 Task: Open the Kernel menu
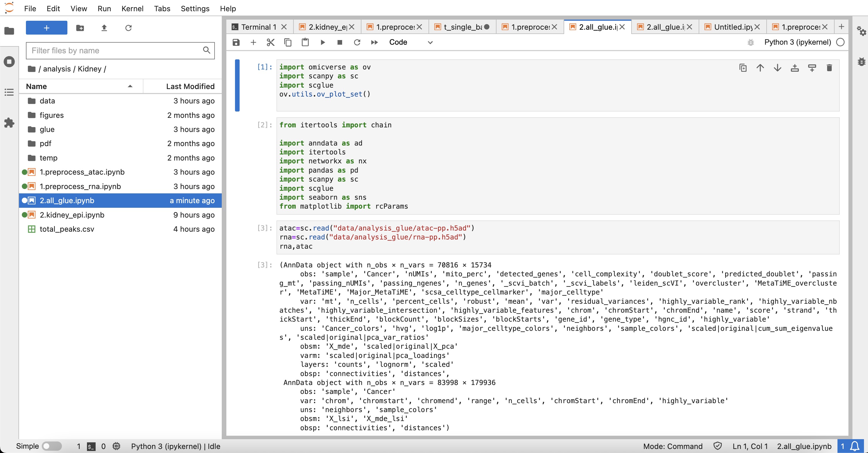coord(132,8)
